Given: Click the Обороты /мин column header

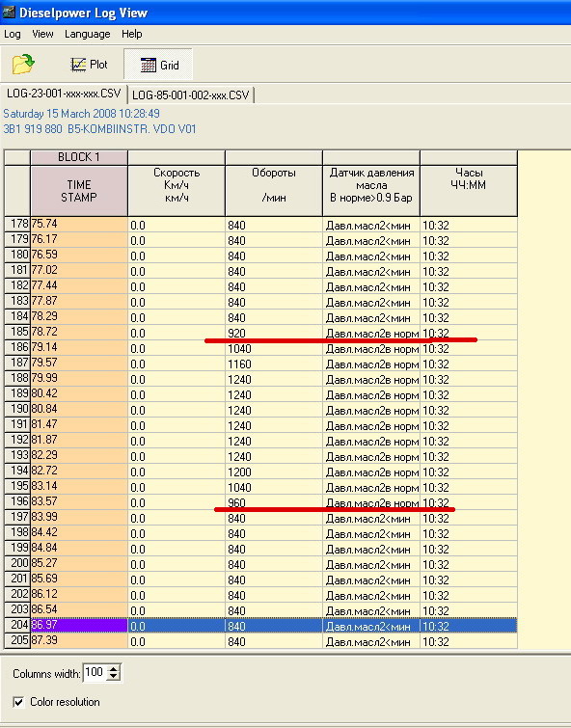Looking at the screenshot, I should click(274, 191).
